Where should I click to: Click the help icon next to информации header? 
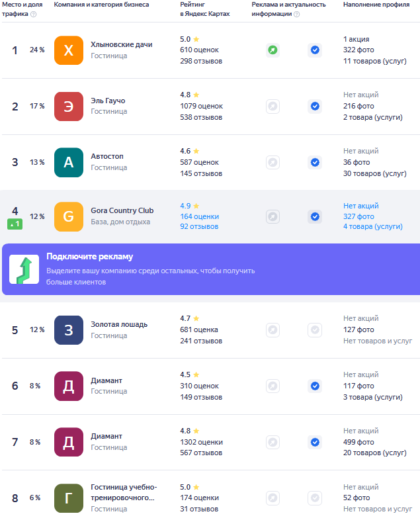(x=297, y=14)
